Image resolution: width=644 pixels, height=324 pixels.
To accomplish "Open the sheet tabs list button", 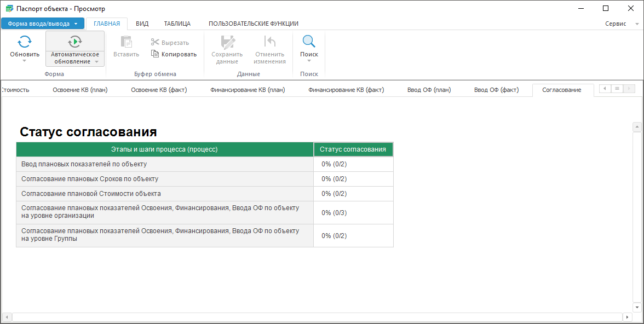I will coord(617,89).
